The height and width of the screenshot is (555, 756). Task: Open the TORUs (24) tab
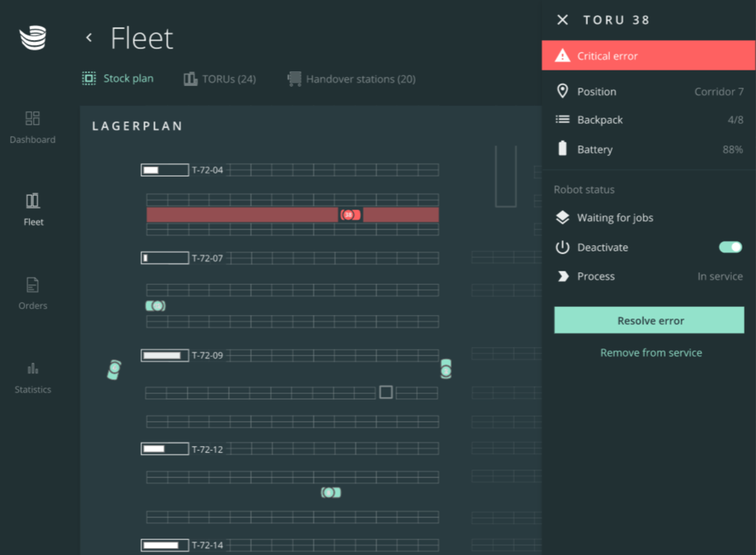coord(220,79)
